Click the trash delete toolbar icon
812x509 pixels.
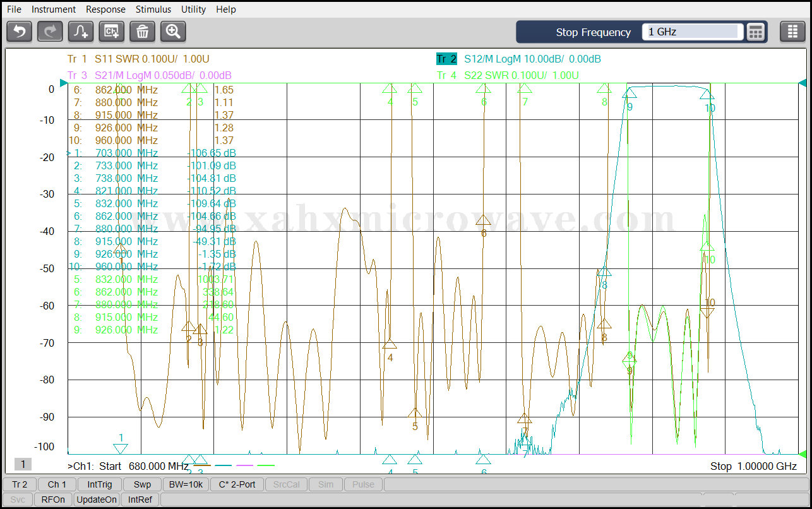click(143, 31)
